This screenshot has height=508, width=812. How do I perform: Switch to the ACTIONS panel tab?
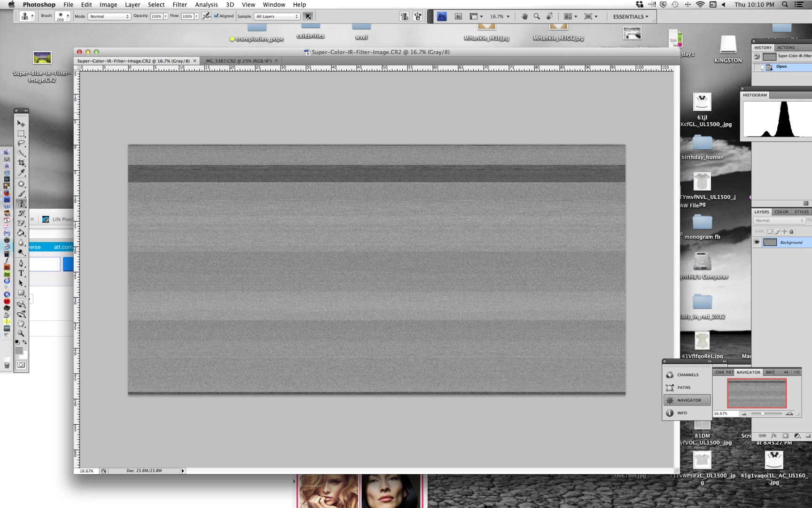click(x=786, y=48)
